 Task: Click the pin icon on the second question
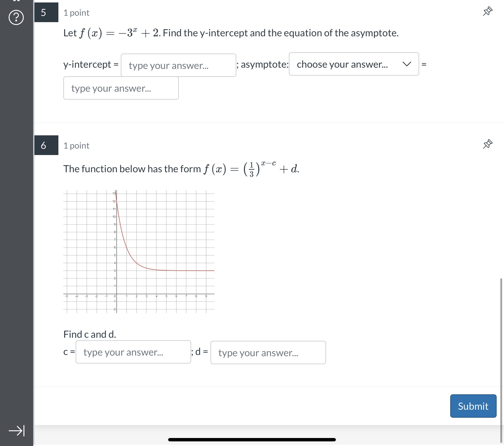point(487,144)
